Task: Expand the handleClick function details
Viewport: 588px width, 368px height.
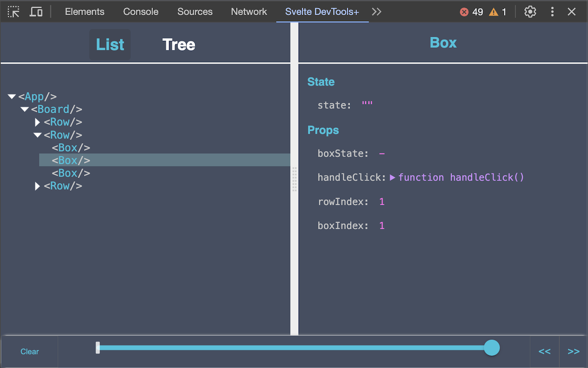Action: point(392,177)
